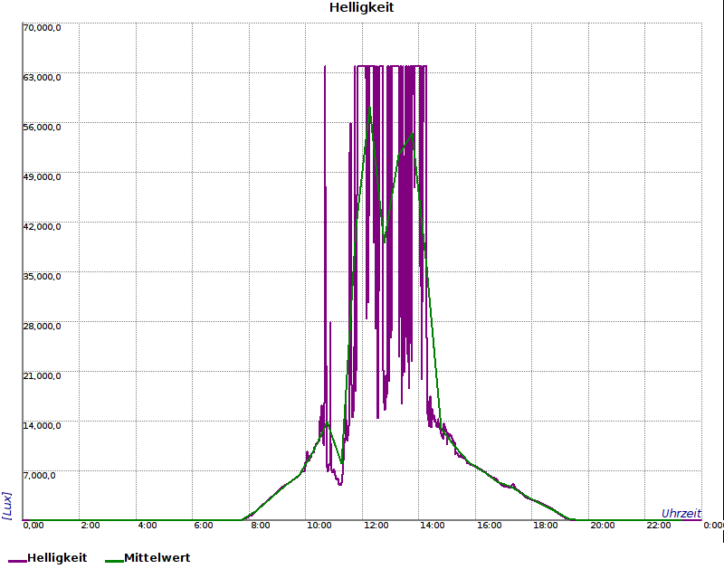Click the 6:00 time tick label

click(204, 526)
